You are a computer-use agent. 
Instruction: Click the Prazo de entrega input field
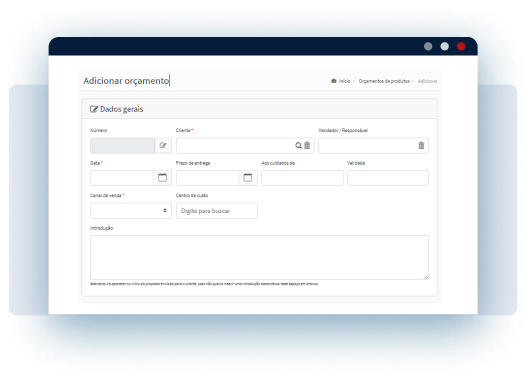point(208,178)
